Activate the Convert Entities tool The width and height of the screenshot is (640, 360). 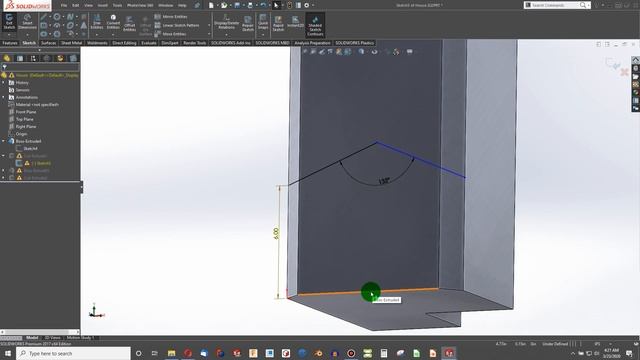pos(113,22)
